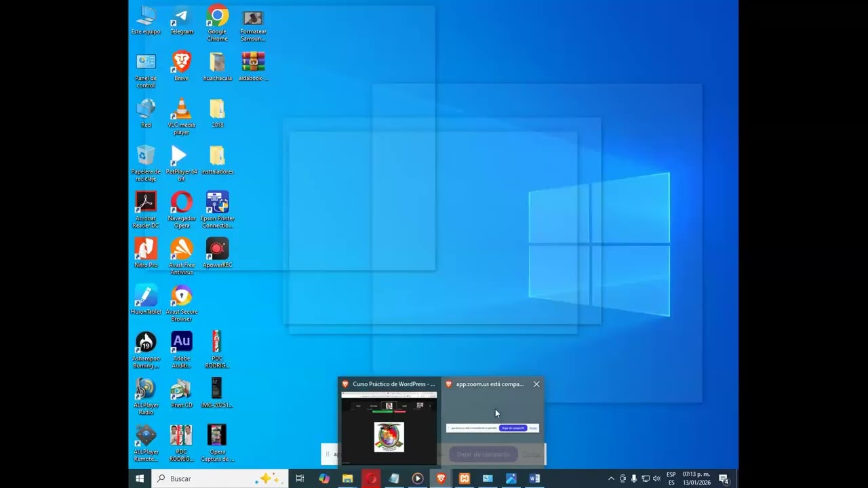Viewport: 868px width, 488px height.
Task: Open PotPlayer from the taskbar
Action: coord(418,479)
